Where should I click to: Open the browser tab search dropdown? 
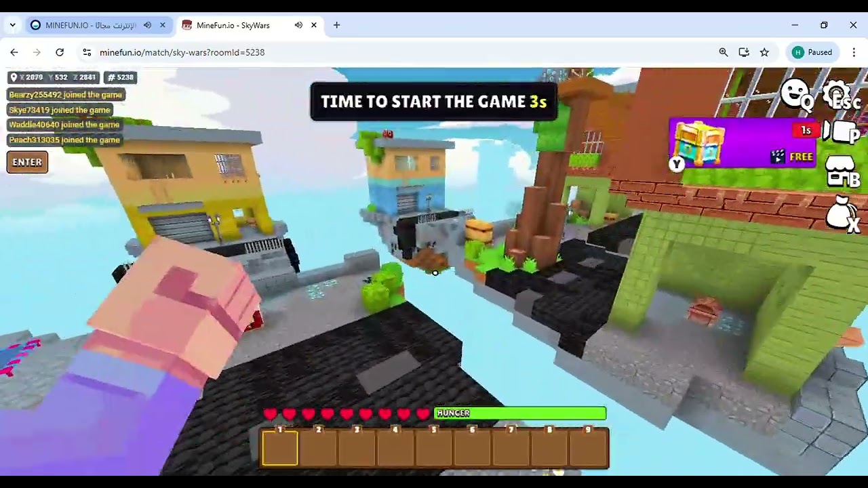12,25
